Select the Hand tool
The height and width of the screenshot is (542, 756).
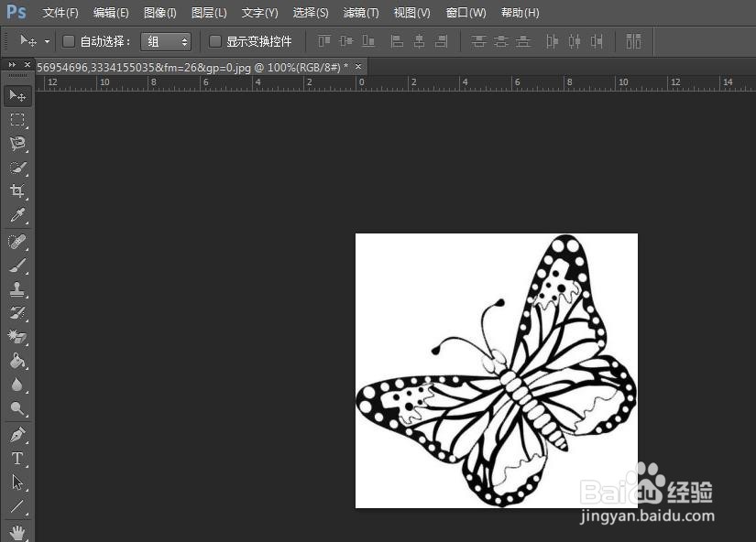click(17, 532)
